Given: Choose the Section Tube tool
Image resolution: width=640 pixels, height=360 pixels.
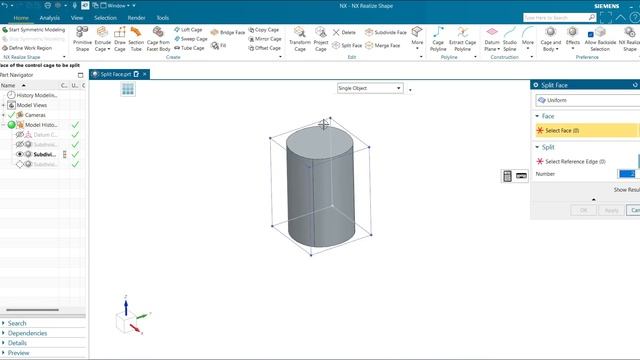Looking at the screenshot, I should (x=136, y=39).
